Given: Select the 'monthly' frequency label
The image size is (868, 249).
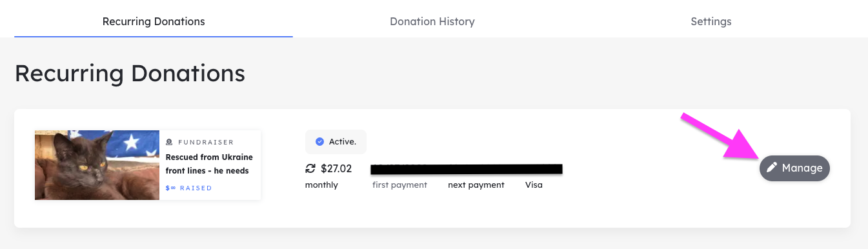Looking at the screenshot, I should click(321, 185).
